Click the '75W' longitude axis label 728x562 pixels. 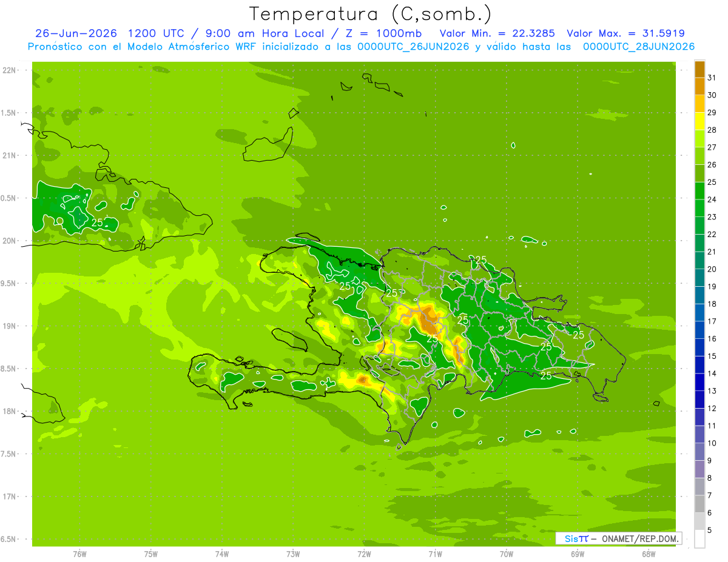pyautogui.click(x=151, y=554)
